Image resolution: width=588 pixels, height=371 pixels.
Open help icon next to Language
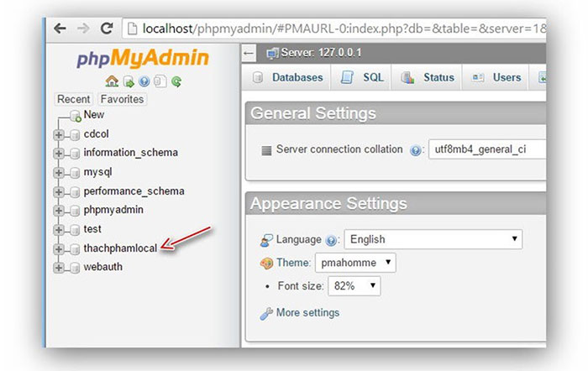tap(331, 240)
